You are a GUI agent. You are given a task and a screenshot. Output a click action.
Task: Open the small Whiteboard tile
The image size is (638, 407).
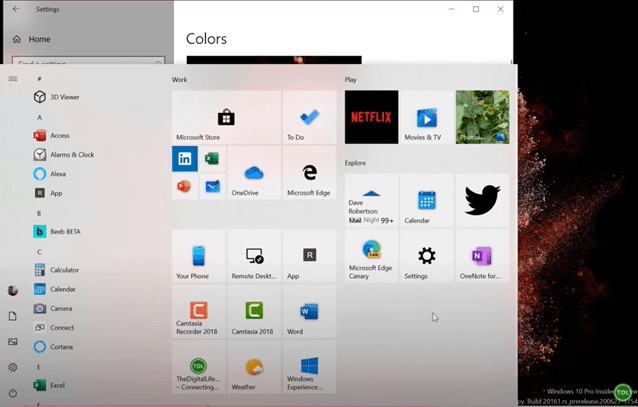tap(212, 186)
